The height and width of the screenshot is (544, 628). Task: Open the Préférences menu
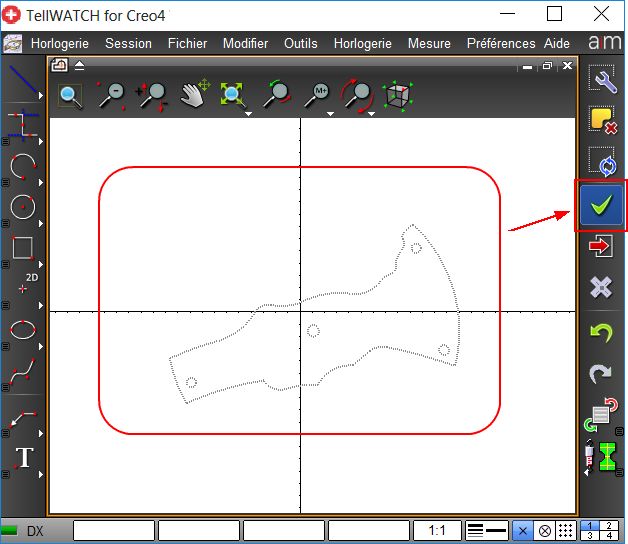coord(501,43)
